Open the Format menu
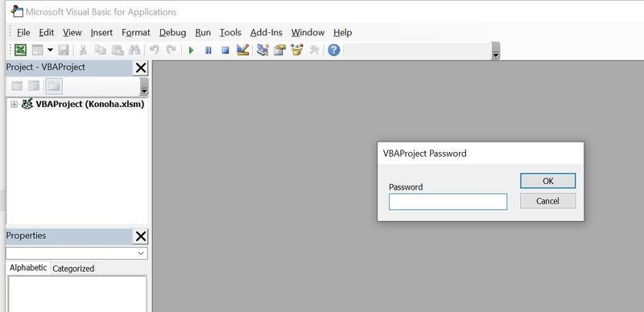Viewport: 644px width, 312px height. [136, 32]
